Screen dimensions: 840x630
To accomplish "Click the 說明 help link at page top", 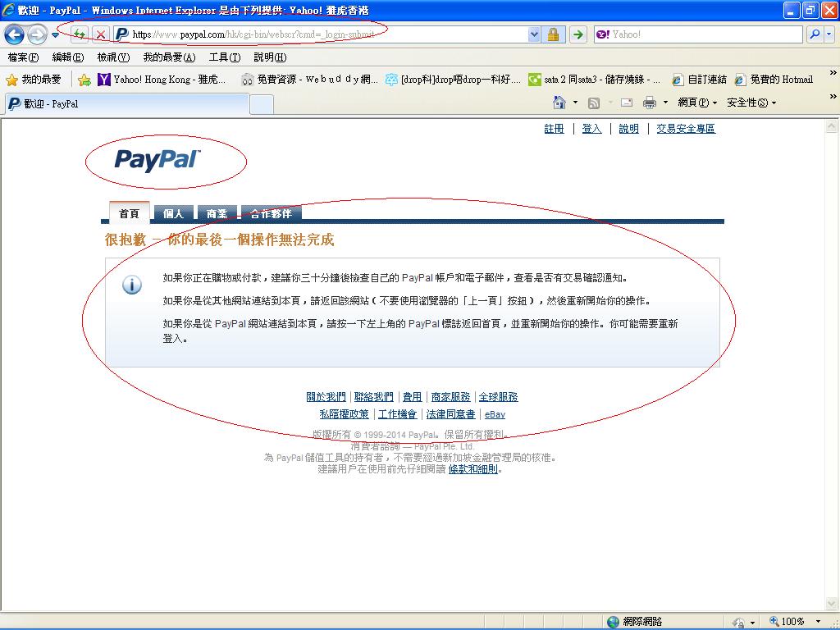I will coord(628,129).
